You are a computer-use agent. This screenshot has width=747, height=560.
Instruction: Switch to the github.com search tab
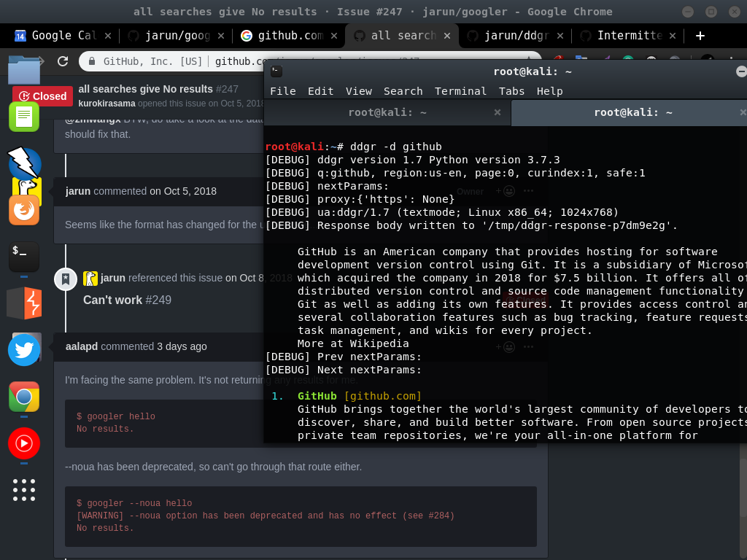coord(290,36)
